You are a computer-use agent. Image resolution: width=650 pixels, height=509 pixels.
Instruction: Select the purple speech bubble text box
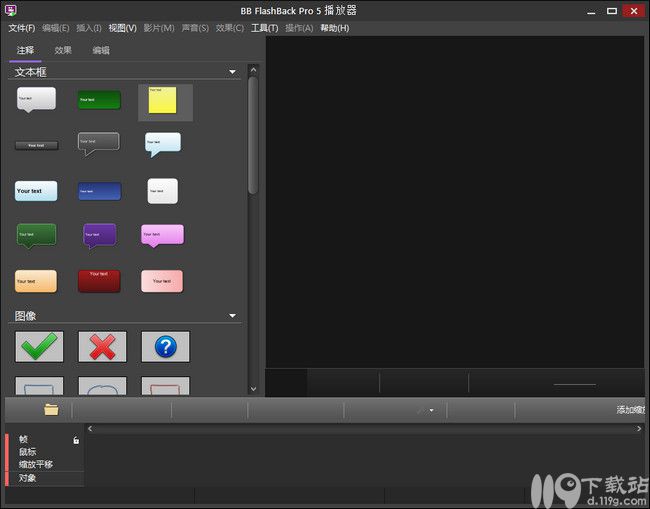[x=100, y=235]
